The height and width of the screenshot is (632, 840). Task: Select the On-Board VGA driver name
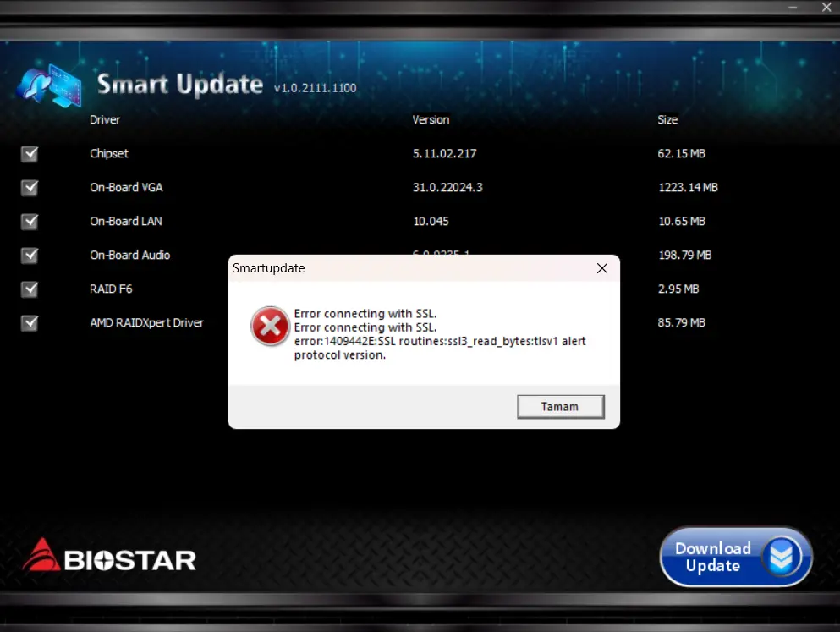tap(126, 188)
